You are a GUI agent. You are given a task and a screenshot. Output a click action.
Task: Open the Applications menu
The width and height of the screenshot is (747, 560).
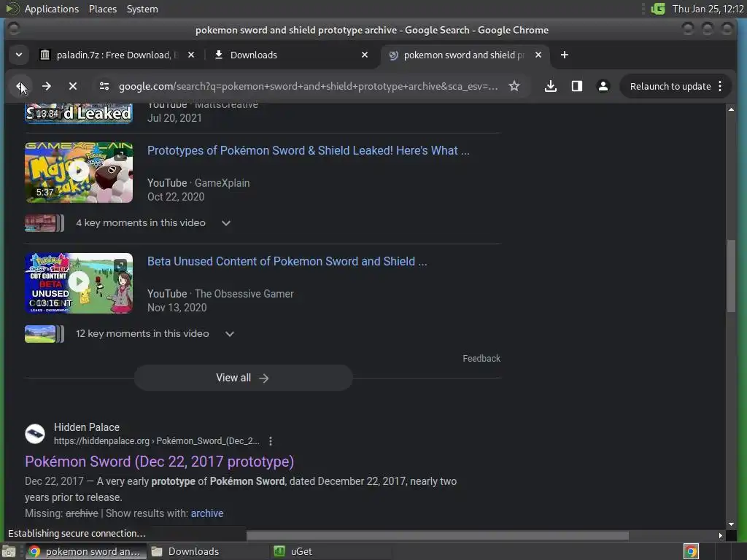coord(52,9)
